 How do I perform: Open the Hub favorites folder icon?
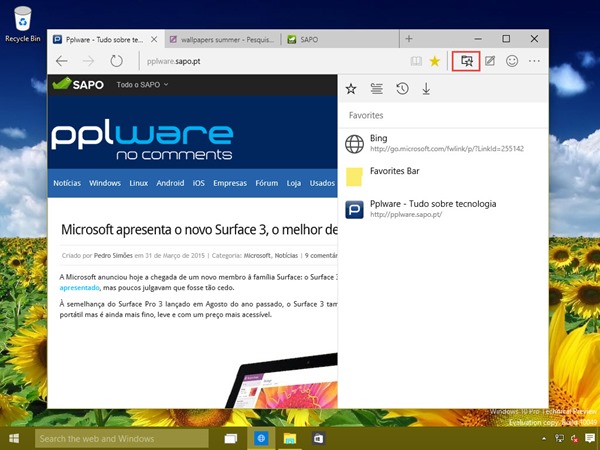click(466, 61)
